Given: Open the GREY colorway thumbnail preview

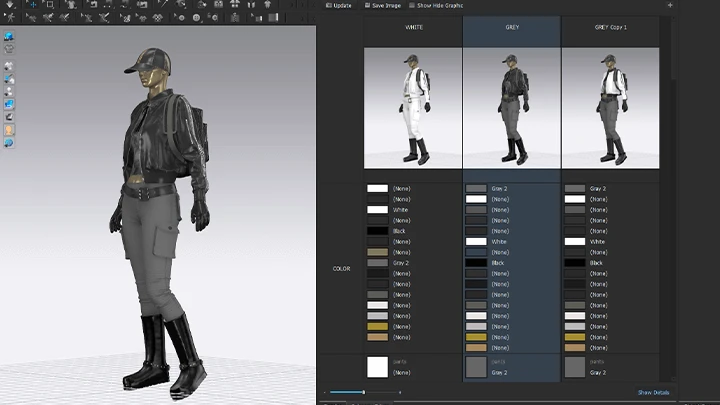Looking at the screenshot, I should pos(512,108).
